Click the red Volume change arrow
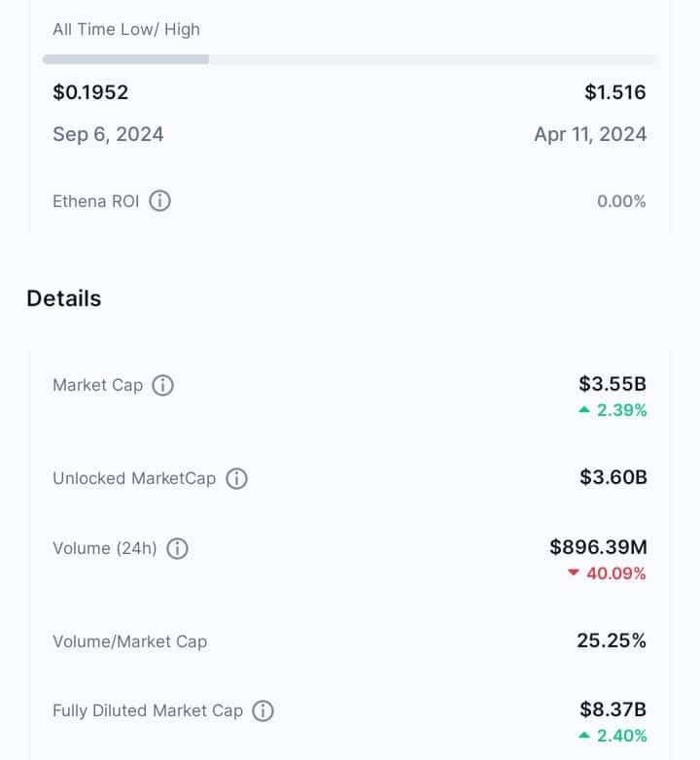This screenshot has width=700, height=760. coord(574,572)
